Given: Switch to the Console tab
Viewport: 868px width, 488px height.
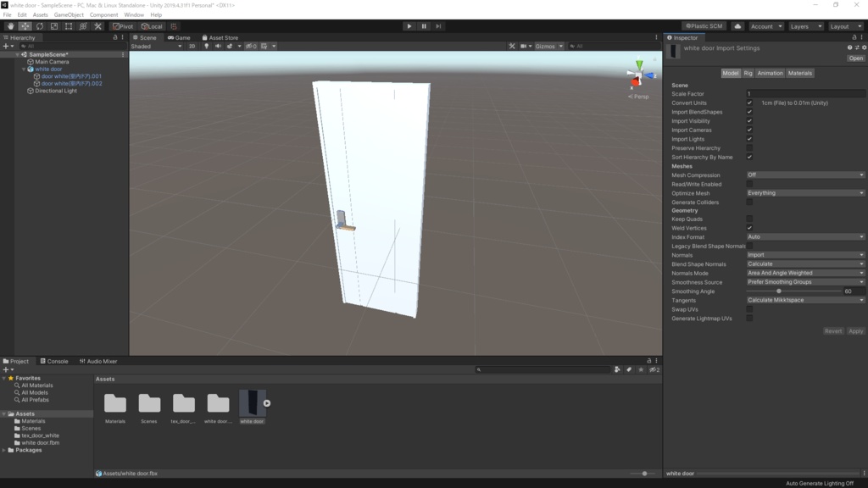Looking at the screenshot, I should (x=53, y=361).
